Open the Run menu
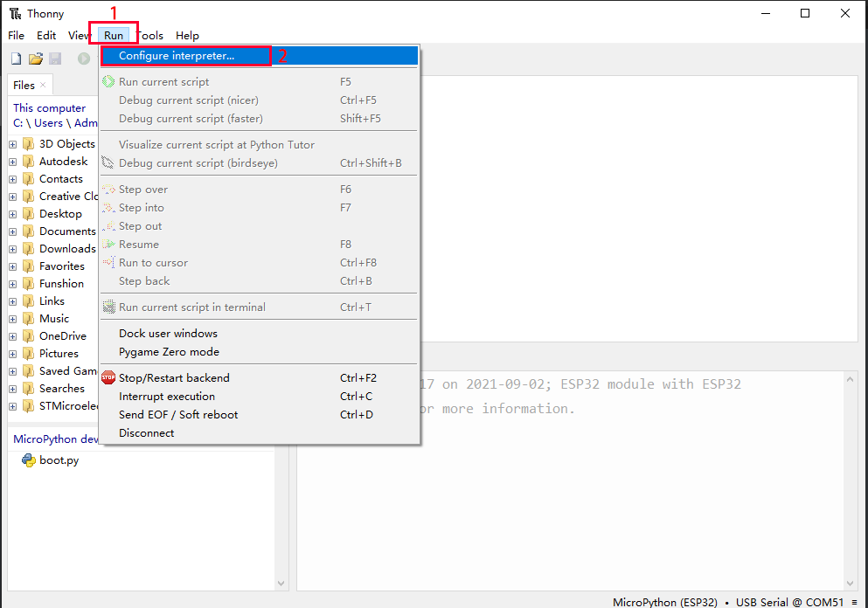This screenshot has width=868, height=608. point(114,36)
